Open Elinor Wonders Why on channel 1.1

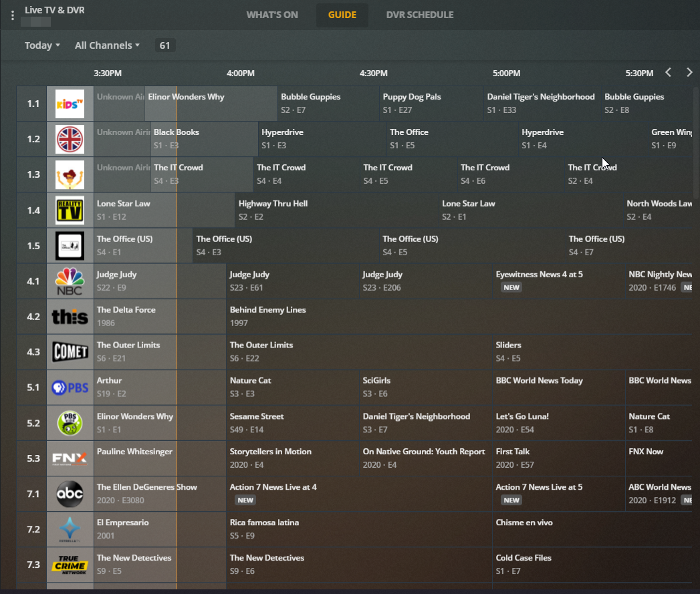[211, 104]
